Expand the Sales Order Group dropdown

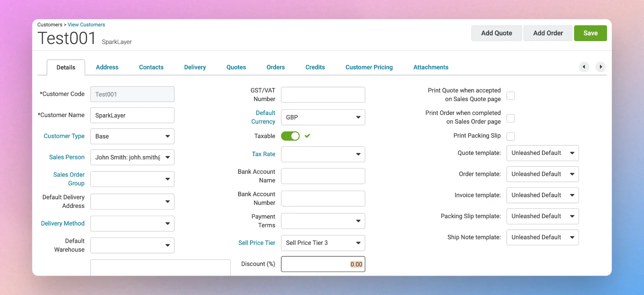[132, 179]
